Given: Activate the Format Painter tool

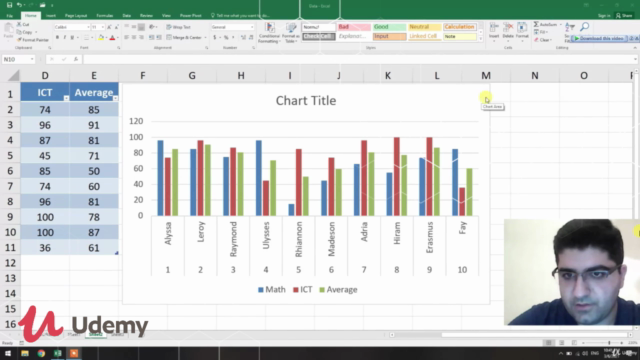Looking at the screenshot, I should click(x=33, y=40).
